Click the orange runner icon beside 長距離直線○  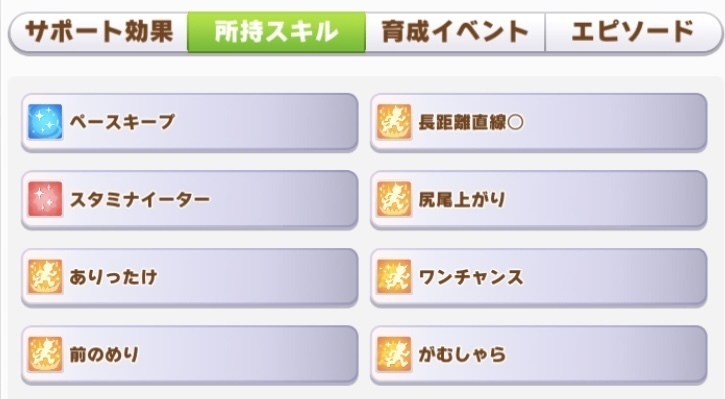393,122
